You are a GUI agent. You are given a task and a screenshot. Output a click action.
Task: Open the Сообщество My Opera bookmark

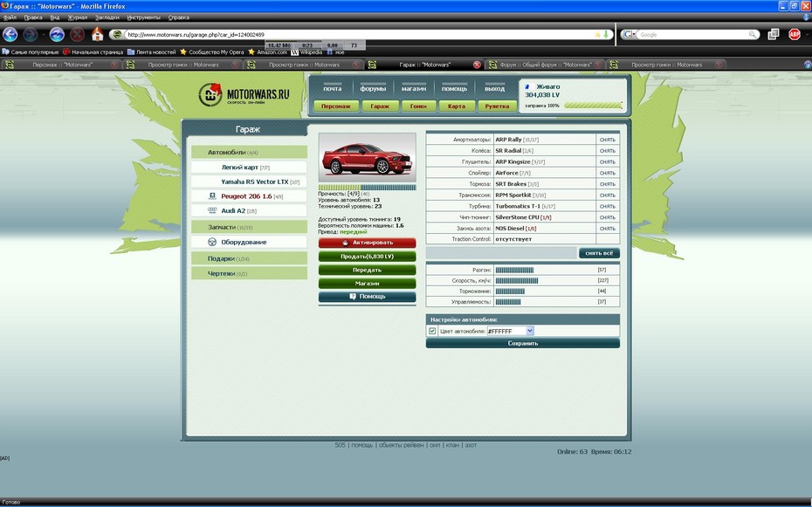(x=212, y=51)
